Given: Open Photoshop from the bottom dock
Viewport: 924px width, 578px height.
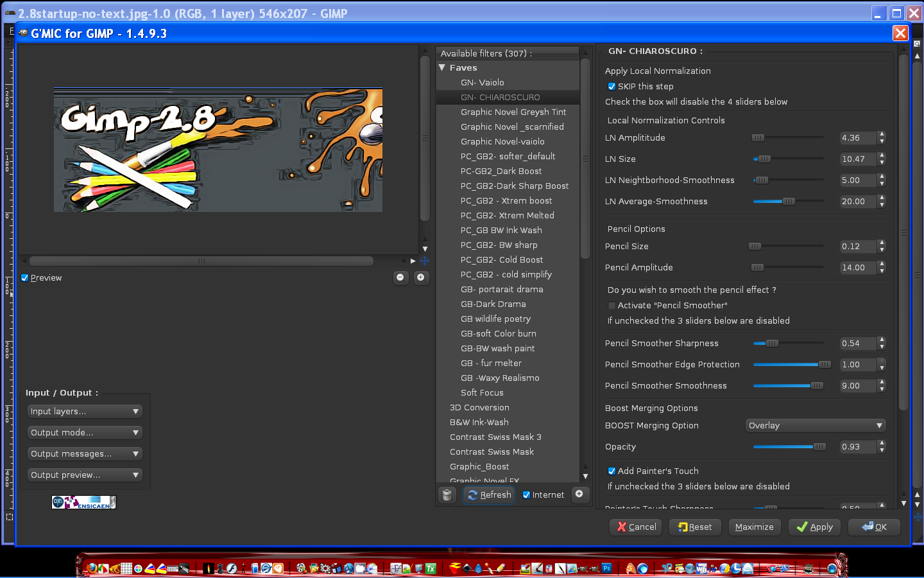Looking at the screenshot, I should tap(606, 568).
